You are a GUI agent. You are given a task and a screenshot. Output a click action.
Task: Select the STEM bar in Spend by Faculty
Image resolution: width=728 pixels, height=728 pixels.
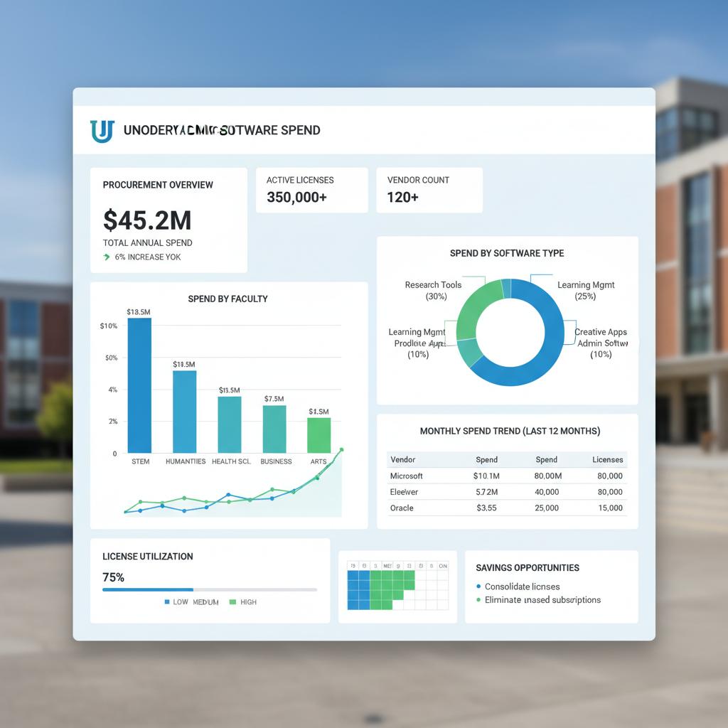139,385
